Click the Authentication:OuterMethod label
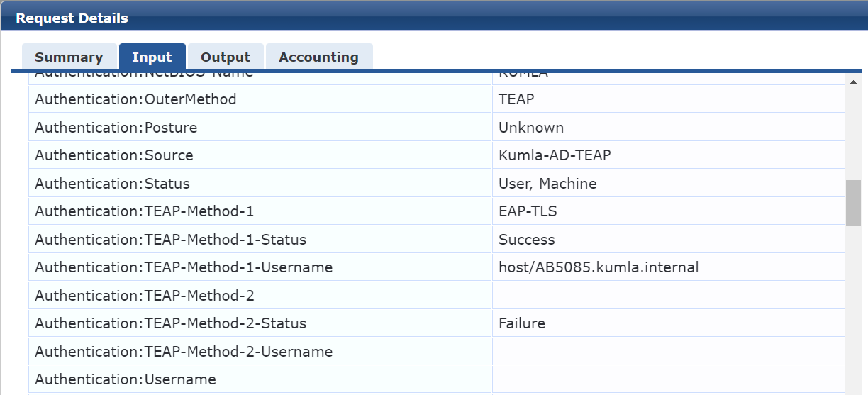868x395 pixels. click(135, 99)
